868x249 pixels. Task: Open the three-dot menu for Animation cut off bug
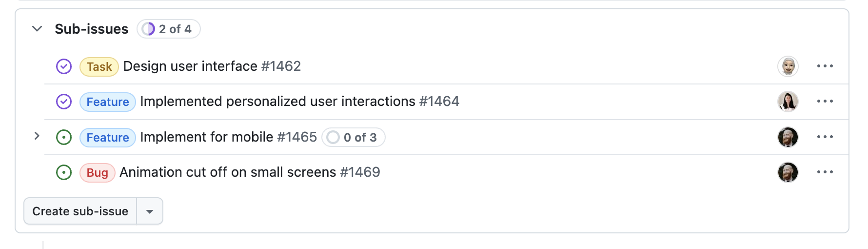point(825,172)
